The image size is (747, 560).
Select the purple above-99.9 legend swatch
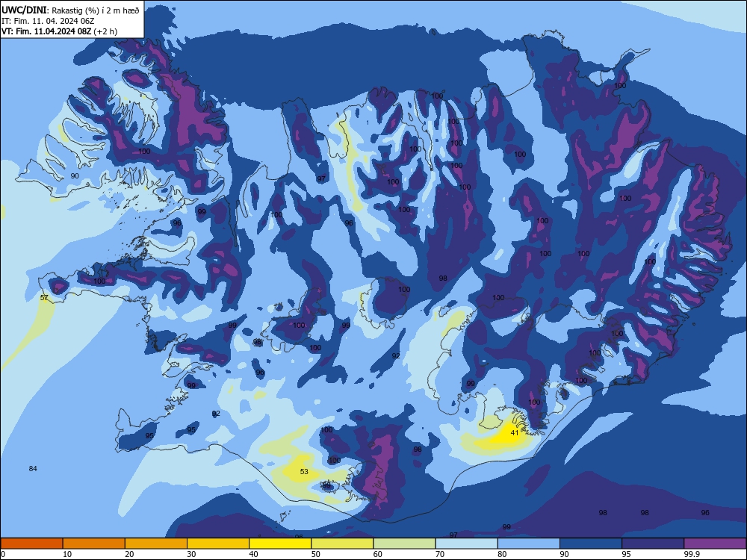[715, 544]
